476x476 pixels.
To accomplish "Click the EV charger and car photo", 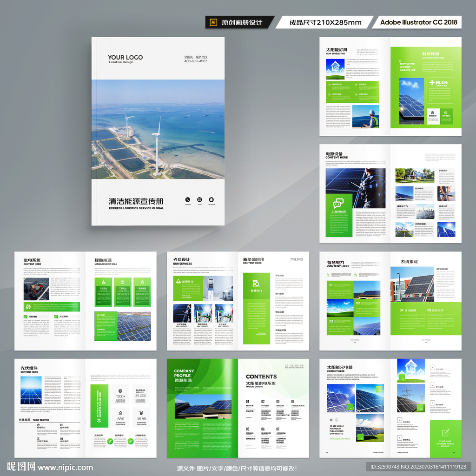I will coord(218,288).
